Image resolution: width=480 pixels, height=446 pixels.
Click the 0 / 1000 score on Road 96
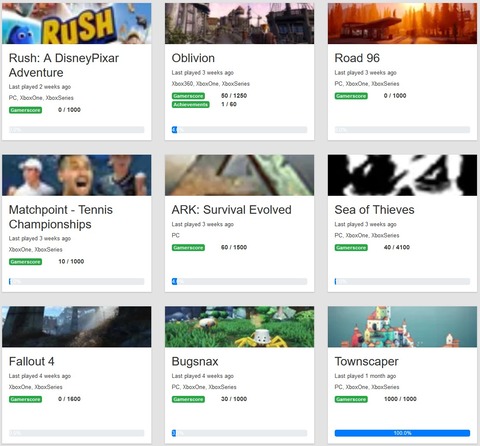pos(395,96)
